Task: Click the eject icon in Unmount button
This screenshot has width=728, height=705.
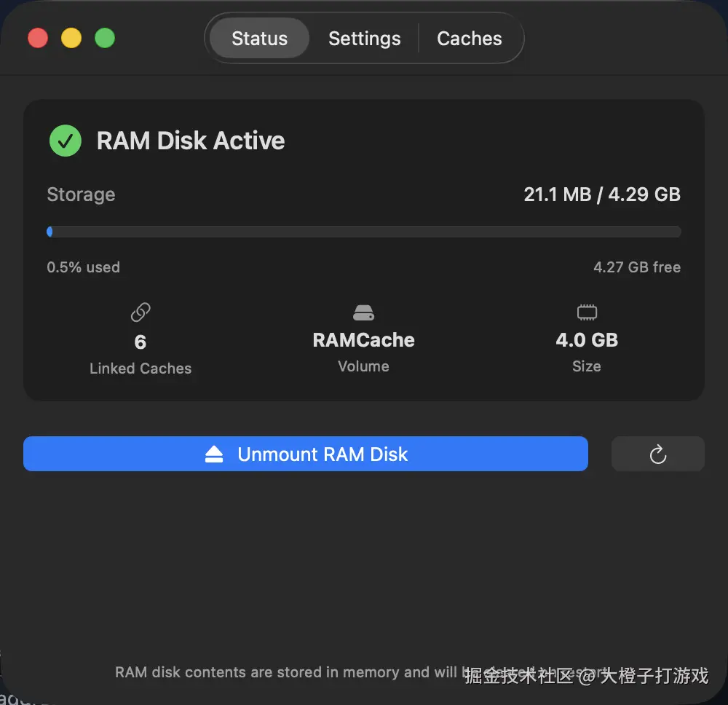Action: [214, 454]
